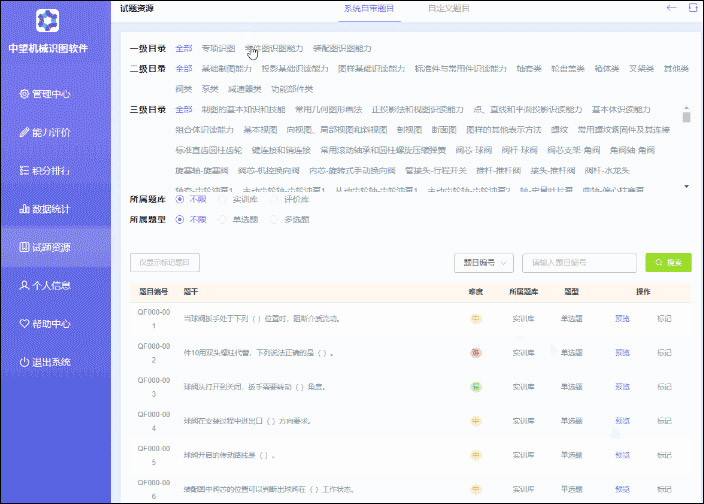Screen dimensions: 704x504
Task: Click the 请输入题目编号 search field
Action: 580,263
